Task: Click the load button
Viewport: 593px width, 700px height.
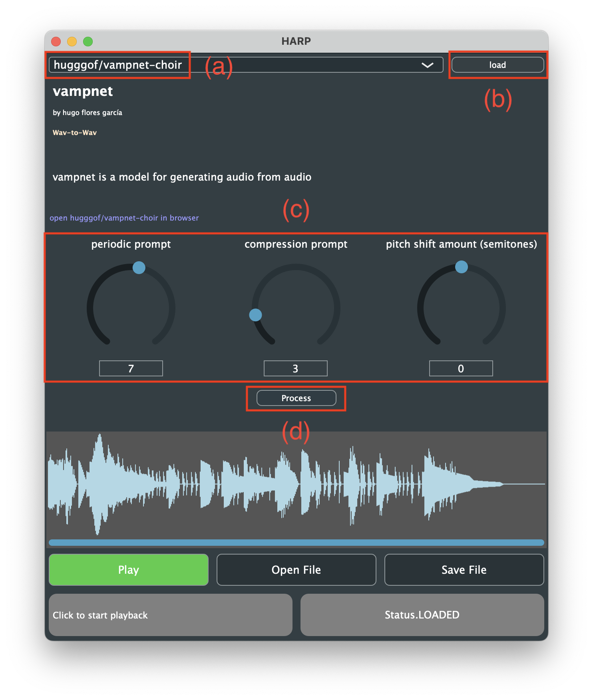Action: 497,65
